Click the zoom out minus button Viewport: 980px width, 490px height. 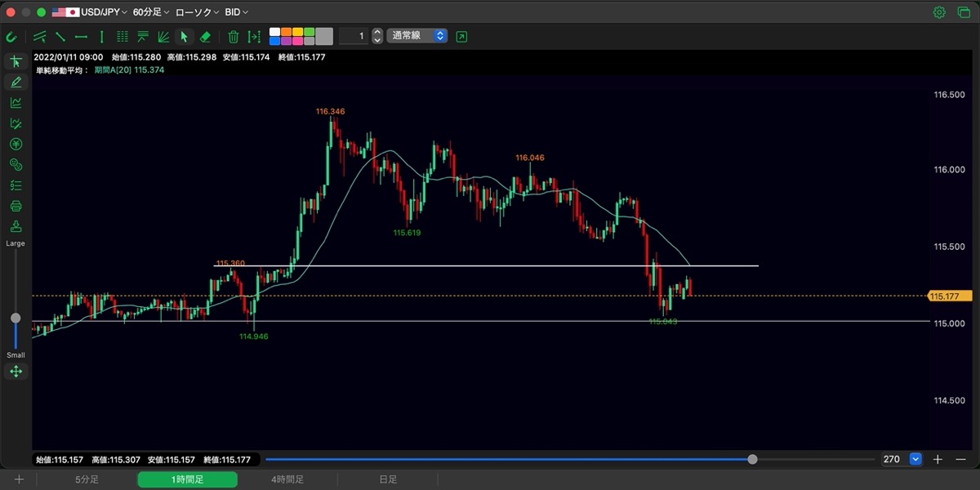pyautogui.click(x=959, y=459)
